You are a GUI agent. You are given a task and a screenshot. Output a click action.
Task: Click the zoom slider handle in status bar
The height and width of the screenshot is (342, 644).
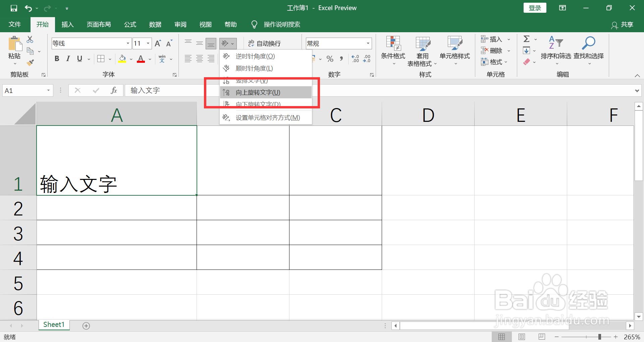pyautogui.click(x=599, y=337)
